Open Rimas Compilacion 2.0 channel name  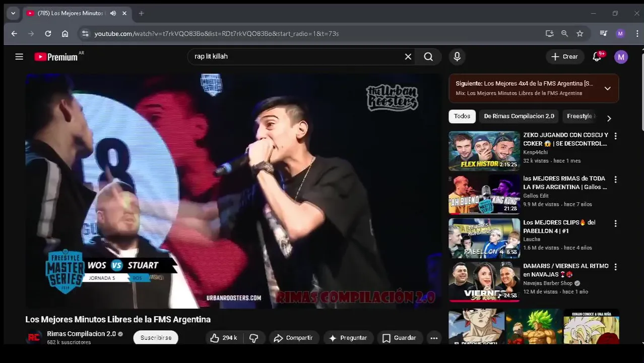82,334
